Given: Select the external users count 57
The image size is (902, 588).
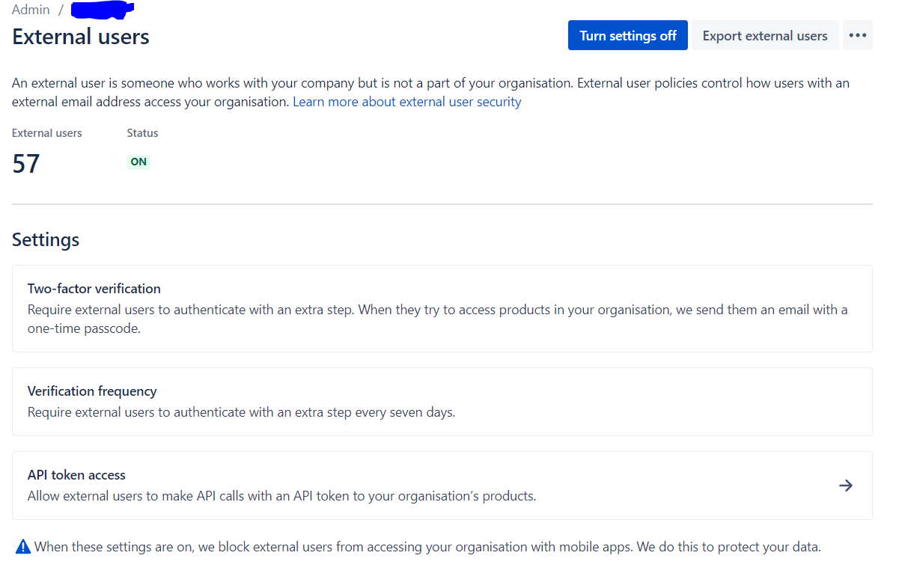Looking at the screenshot, I should pos(26,164).
